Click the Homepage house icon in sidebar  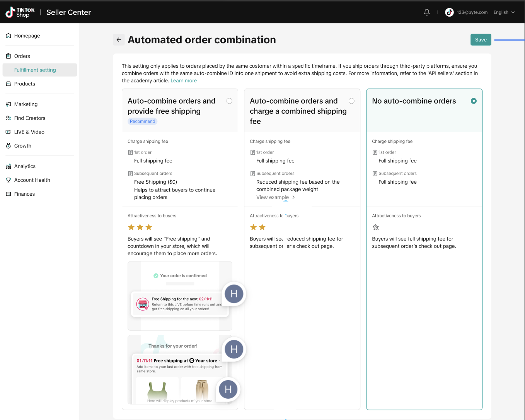(9, 36)
